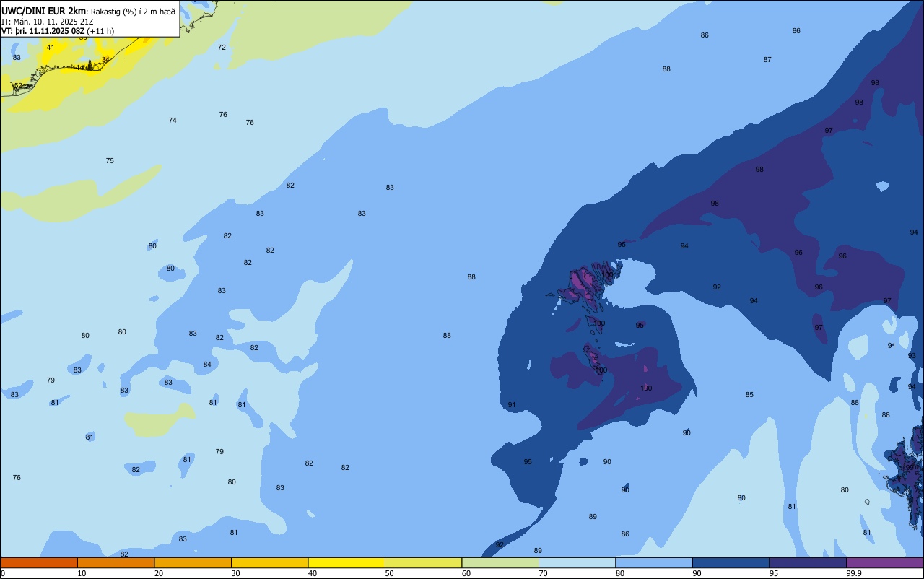924x579 pixels.
Task: Click the '60' legend tick label
Action: (466, 573)
